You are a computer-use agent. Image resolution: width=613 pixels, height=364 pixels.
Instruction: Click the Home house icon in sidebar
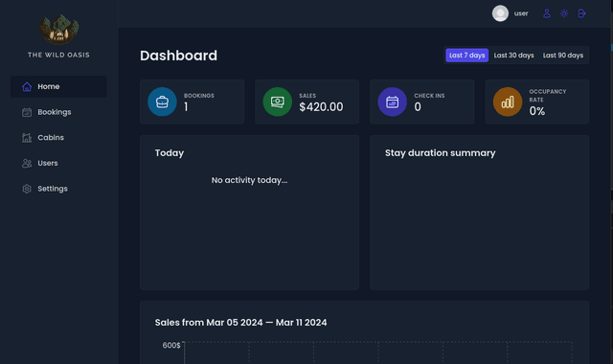pyautogui.click(x=27, y=87)
